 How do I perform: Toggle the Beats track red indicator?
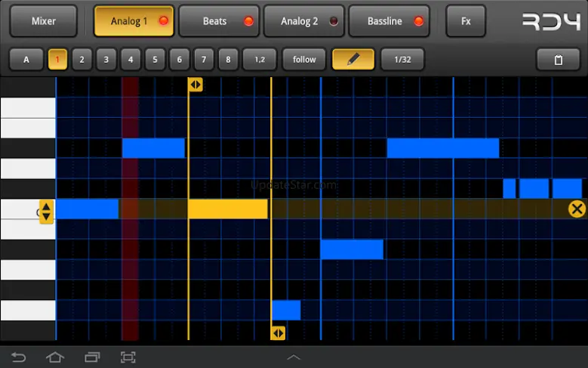click(248, 21)
